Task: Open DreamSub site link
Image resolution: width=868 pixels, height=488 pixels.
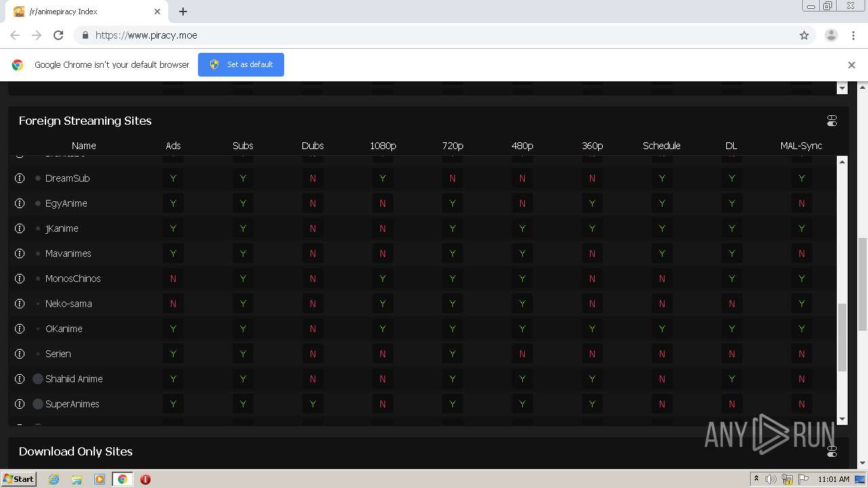Action: point(67,178)
